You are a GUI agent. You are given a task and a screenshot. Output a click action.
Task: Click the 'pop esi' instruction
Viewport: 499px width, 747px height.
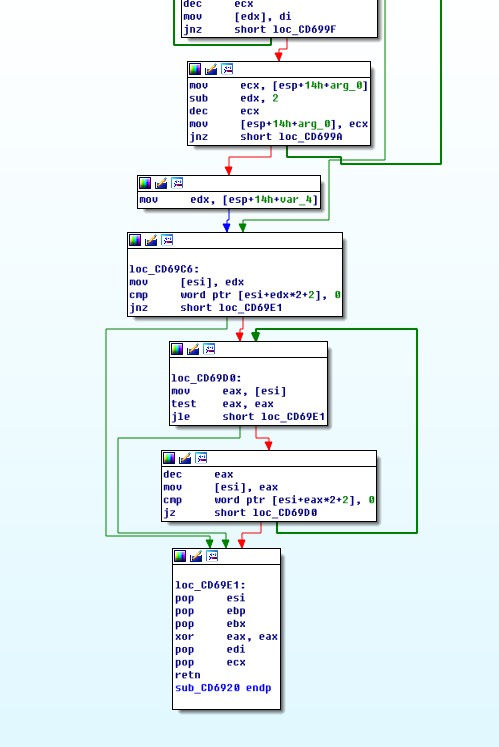tap(210, 598)
